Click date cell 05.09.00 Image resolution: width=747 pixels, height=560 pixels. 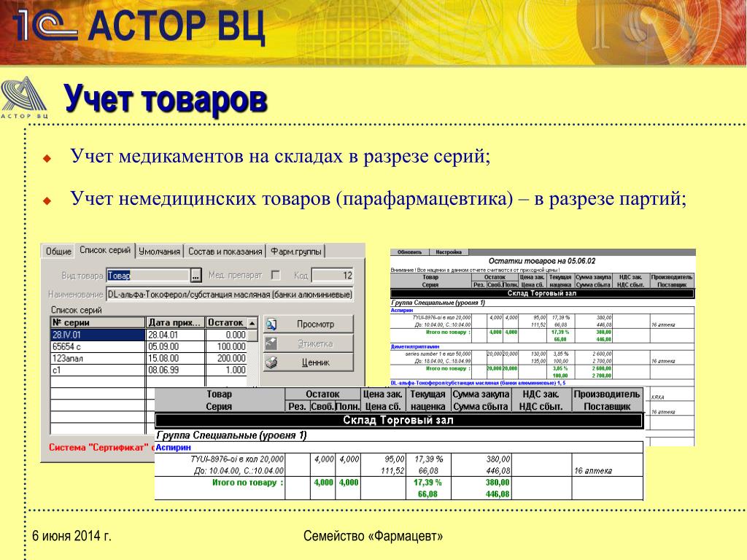175,346
